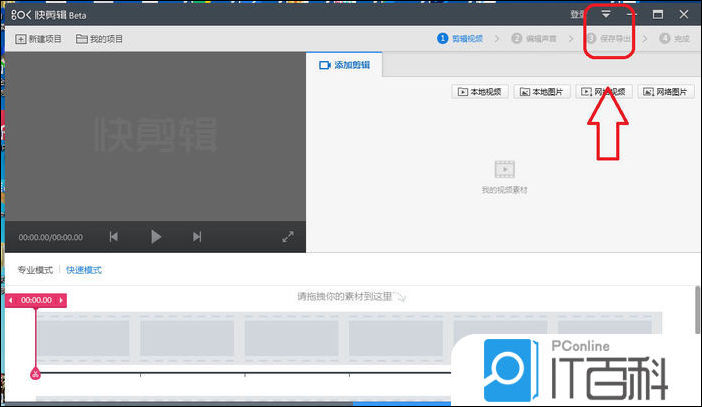This screenshot has width=702, height=407.
Task: Click left arrow on the timeline time marker
Action: [11, 300]
